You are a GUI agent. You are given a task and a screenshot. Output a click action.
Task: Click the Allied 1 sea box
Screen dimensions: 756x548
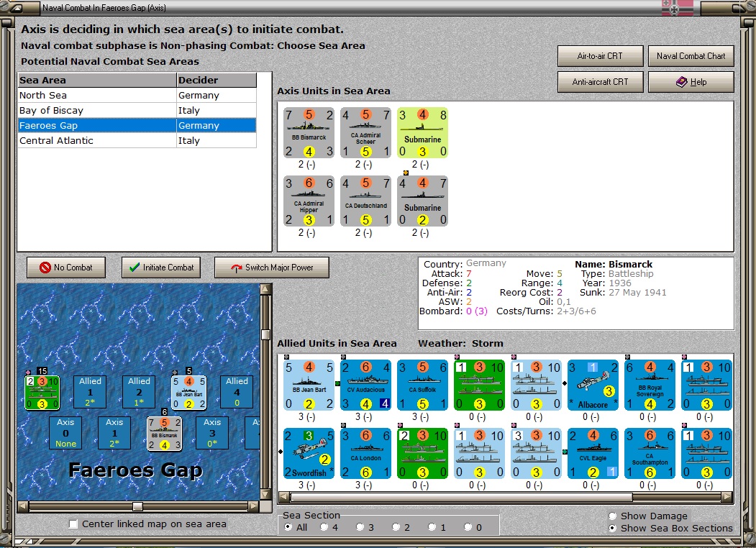point(90,393)
